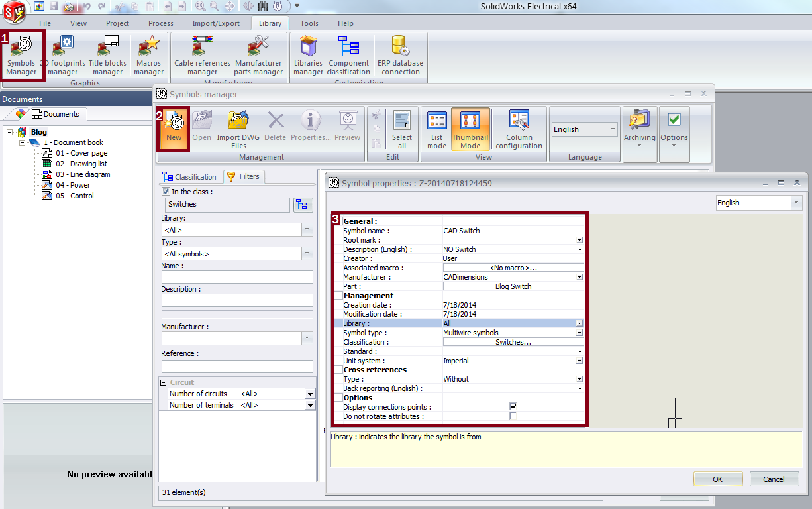Screen dimensions: 812x509
Task: Toggle Do not rotate attributes checkbox
Action: [x=513, y=416]
